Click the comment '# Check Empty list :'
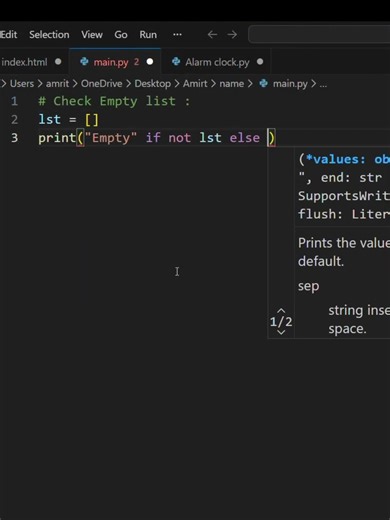The width and height of the screenshot is (390, 520). (x=114, y=101)
